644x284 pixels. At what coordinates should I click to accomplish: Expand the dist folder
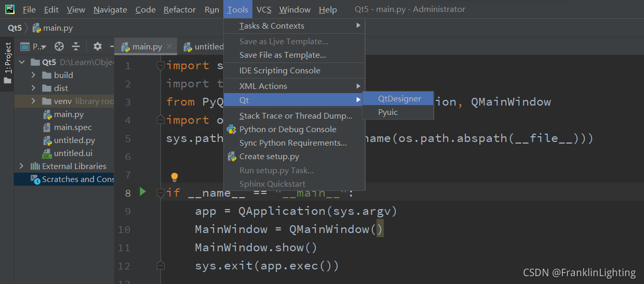[x=33, y=88]
